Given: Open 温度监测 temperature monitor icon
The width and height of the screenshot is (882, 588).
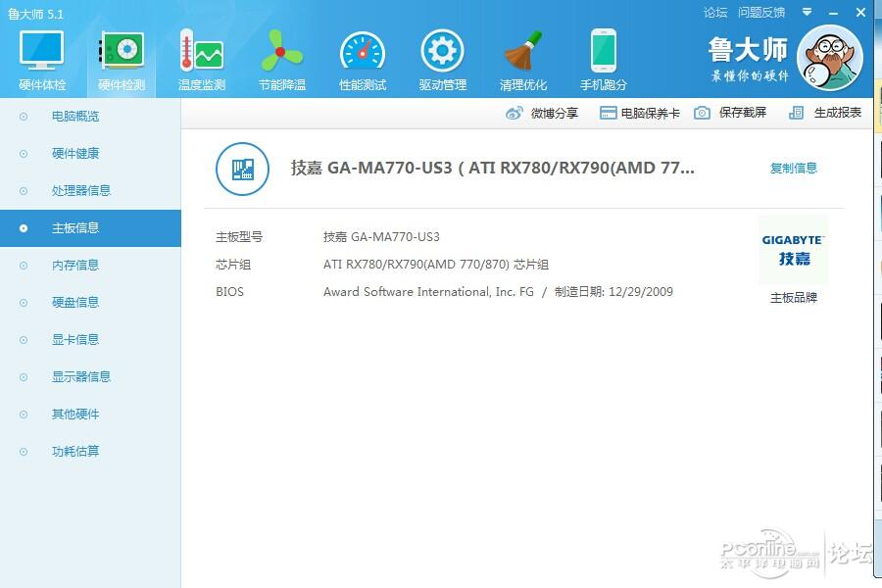Looking at the screenshot, I should 201,50.
